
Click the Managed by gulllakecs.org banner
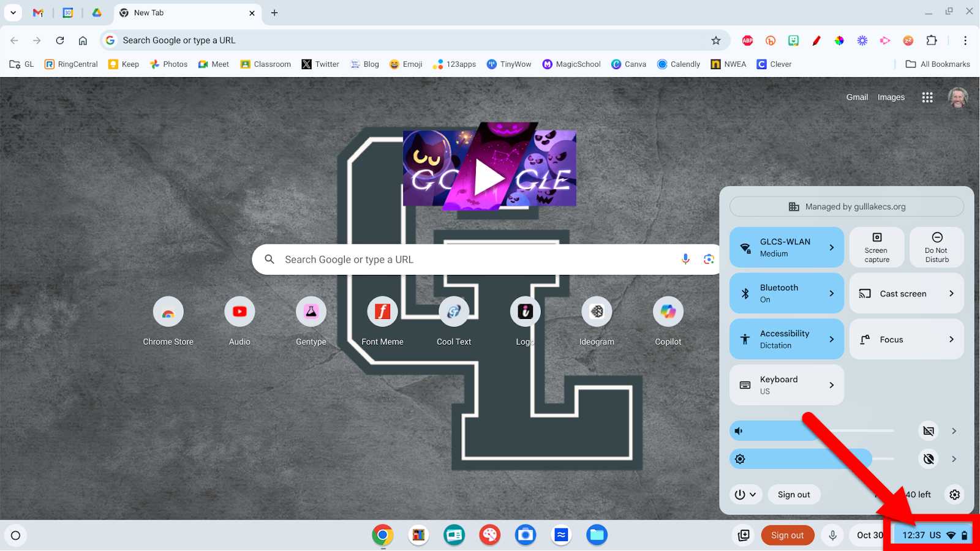click(x=846, y=206)
